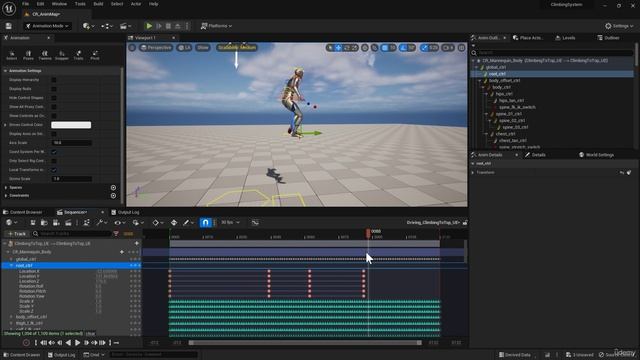
Task: Open the File menu
Action: pos(25,4)
